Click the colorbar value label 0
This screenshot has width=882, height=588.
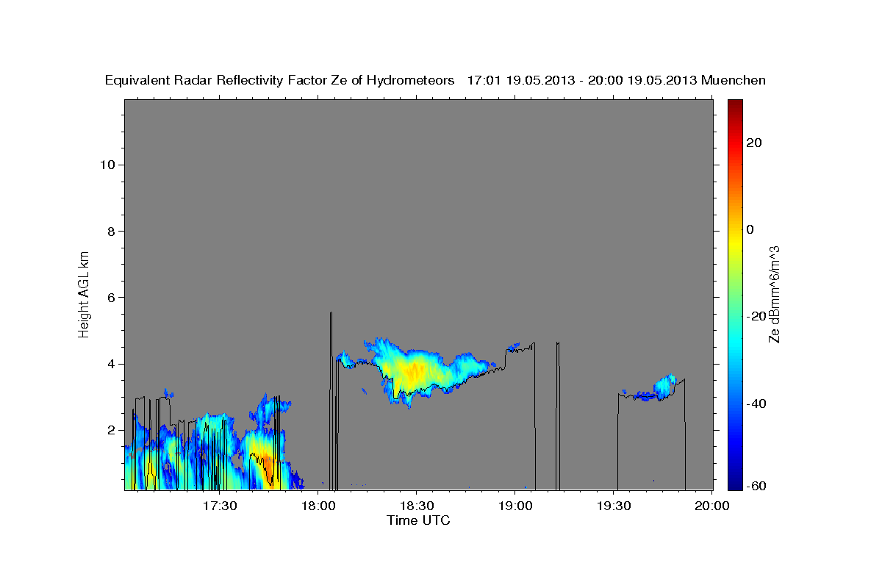coord(750,229)
